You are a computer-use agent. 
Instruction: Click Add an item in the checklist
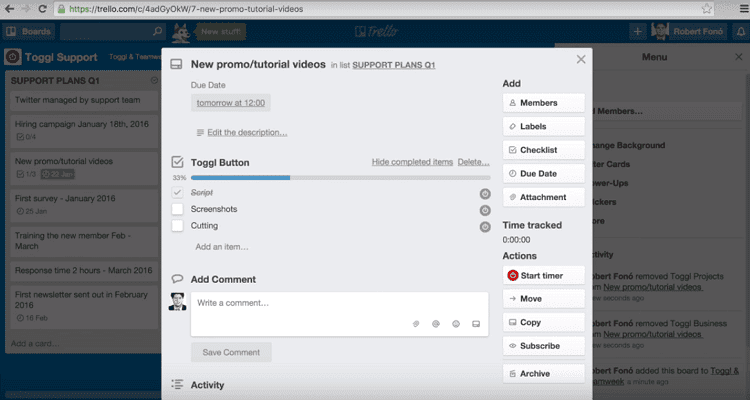222,247
